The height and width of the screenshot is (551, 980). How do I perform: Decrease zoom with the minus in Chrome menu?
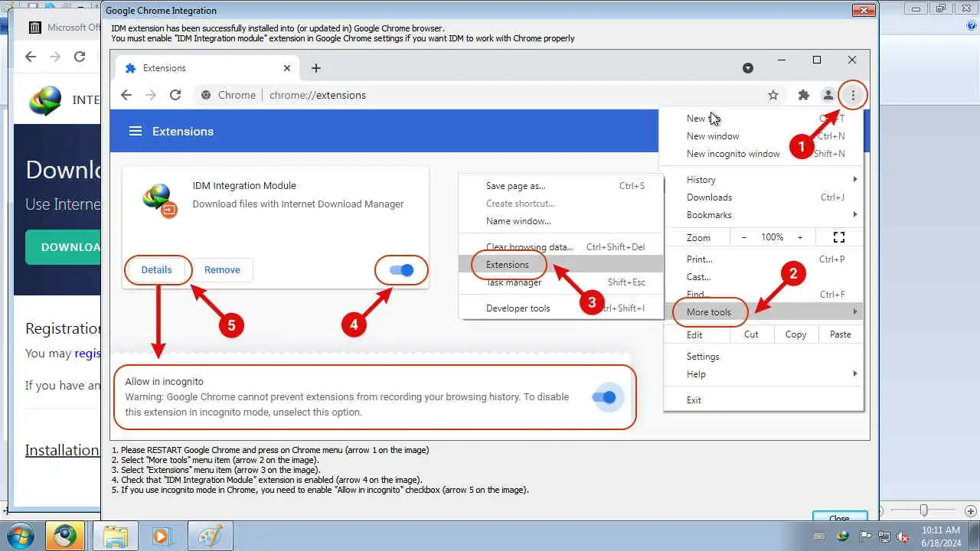pyautogui.click(x=743, y=237)
